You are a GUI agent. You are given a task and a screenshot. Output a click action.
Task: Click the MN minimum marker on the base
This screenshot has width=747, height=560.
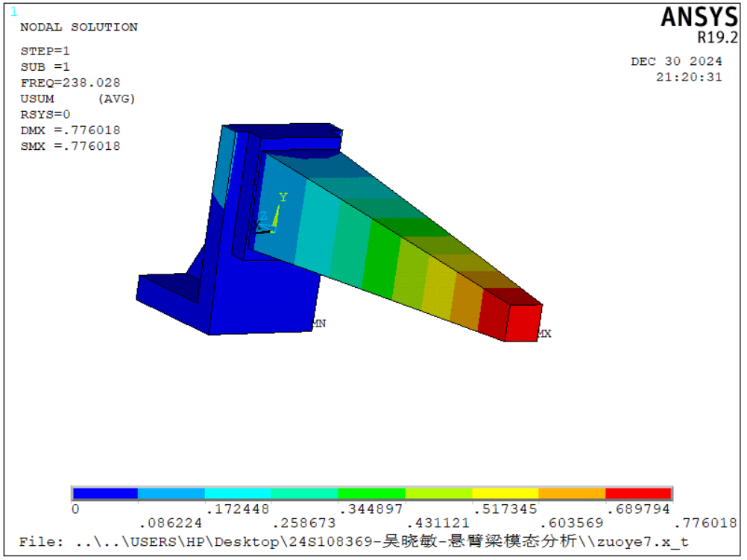point(319,324)
